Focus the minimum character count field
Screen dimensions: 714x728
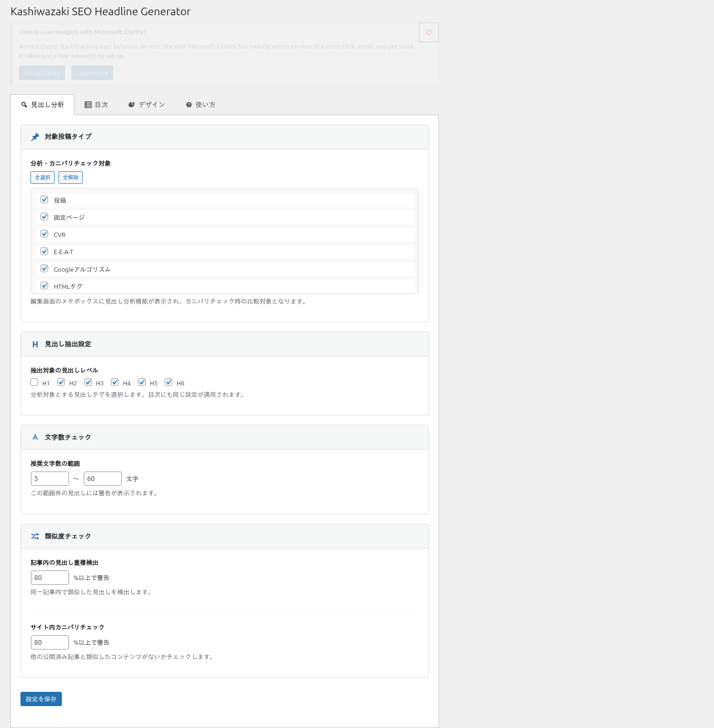(50, 479)
